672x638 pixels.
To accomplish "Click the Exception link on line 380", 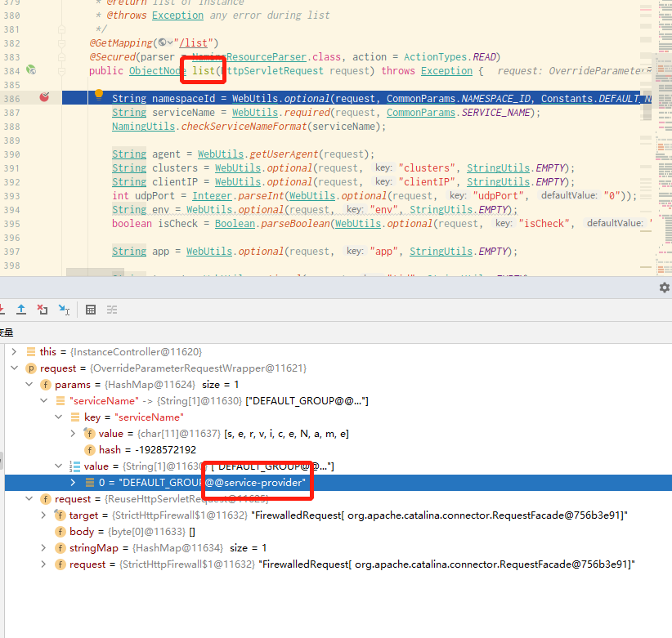I will (x=177, y=16).
